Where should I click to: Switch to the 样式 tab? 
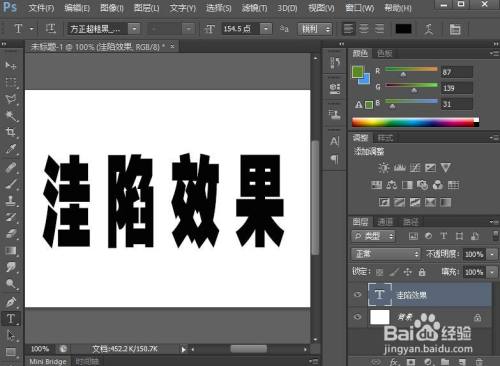click(x=385, y=137)
